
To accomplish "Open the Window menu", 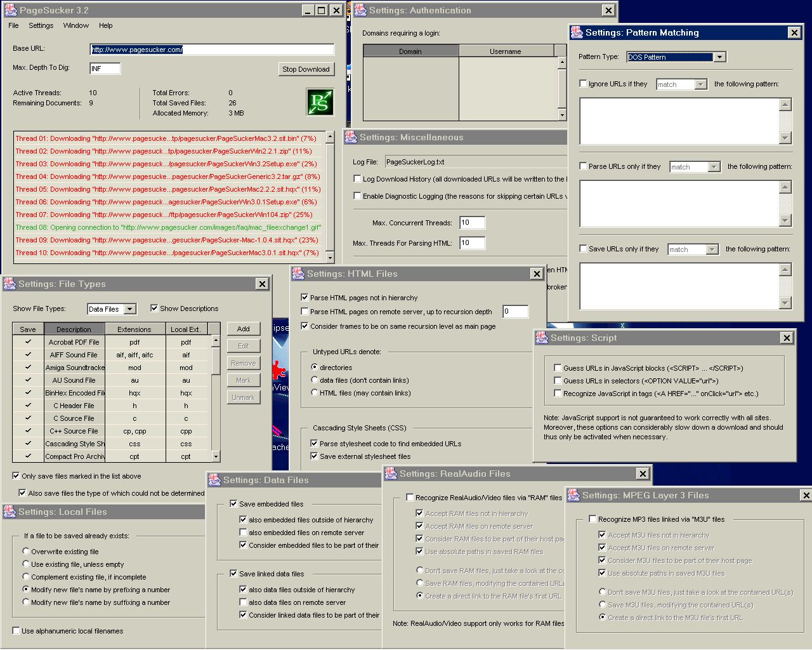I will (76, 25).
